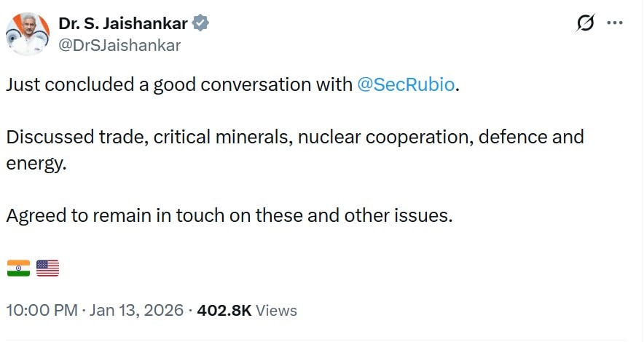Screen dimensions: 644x342
Task: Click the 10:00 PM post time
Action: [x=42, y=311]
